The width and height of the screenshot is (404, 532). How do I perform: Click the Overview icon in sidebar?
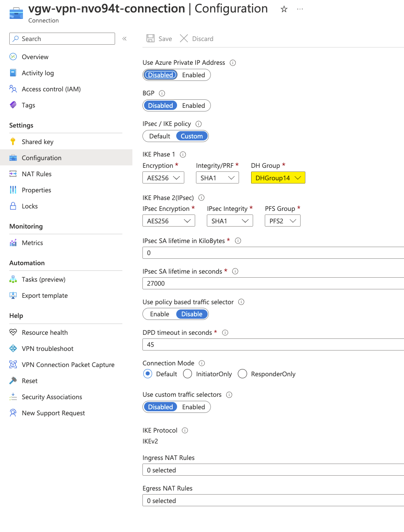point(13,57)
